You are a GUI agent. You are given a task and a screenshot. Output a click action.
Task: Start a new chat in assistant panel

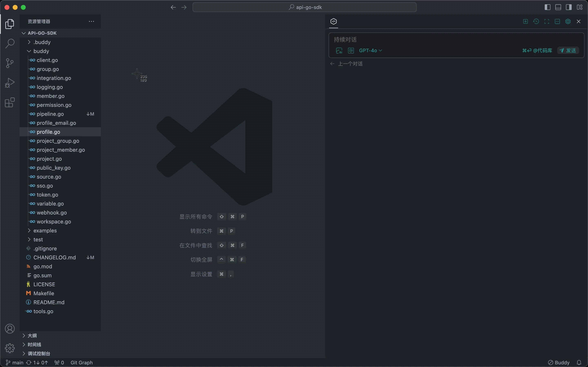click(x=525, y=21)
